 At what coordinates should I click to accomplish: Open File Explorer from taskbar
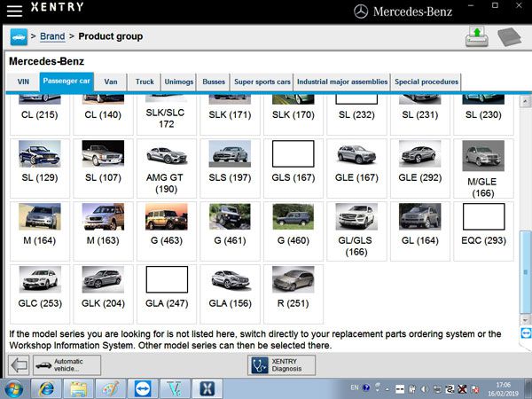click(78, 389)
